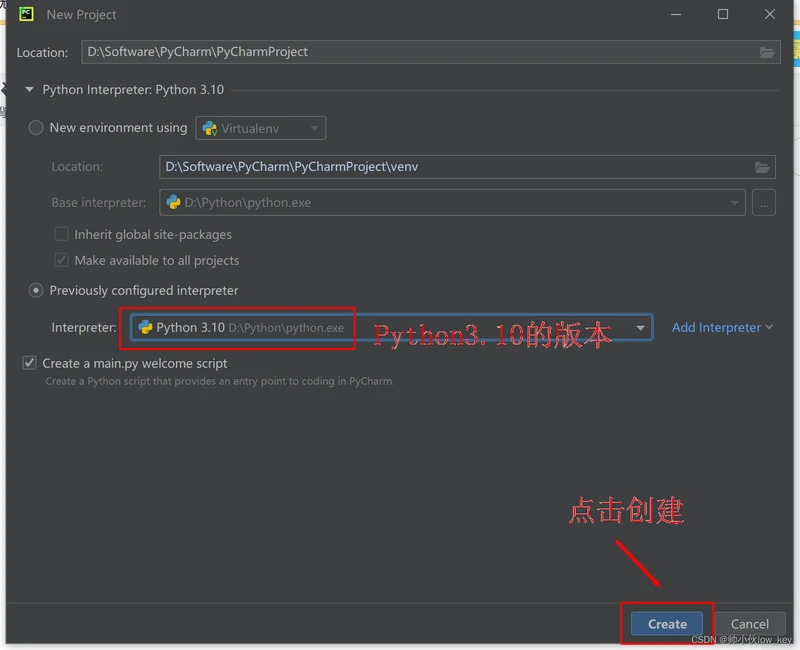800x650 pixels.
Task: Open the Base interpreter dropdown
Action: point(452,203)
